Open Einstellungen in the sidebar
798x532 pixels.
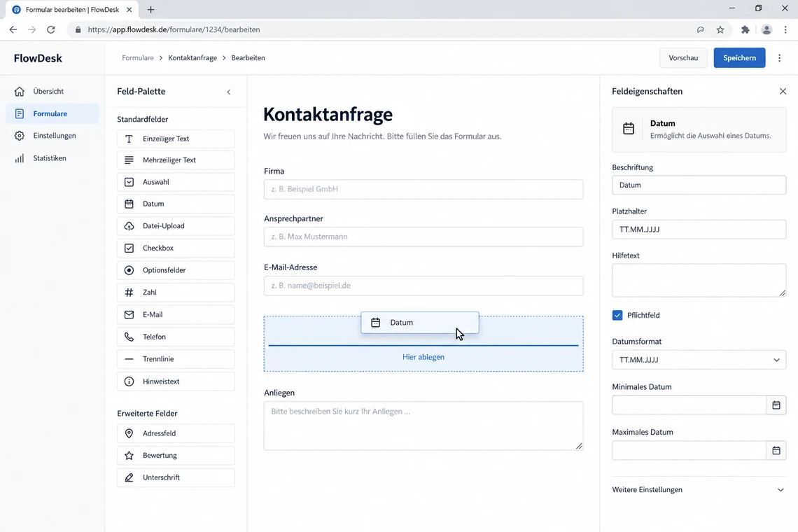pos(52,136)
